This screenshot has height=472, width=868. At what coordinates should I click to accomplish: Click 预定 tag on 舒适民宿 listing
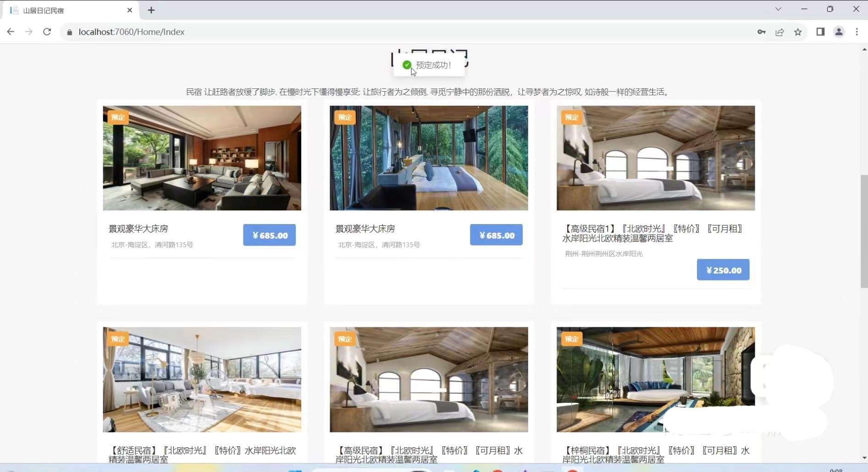pyautogui.click(x=118, y=339)
